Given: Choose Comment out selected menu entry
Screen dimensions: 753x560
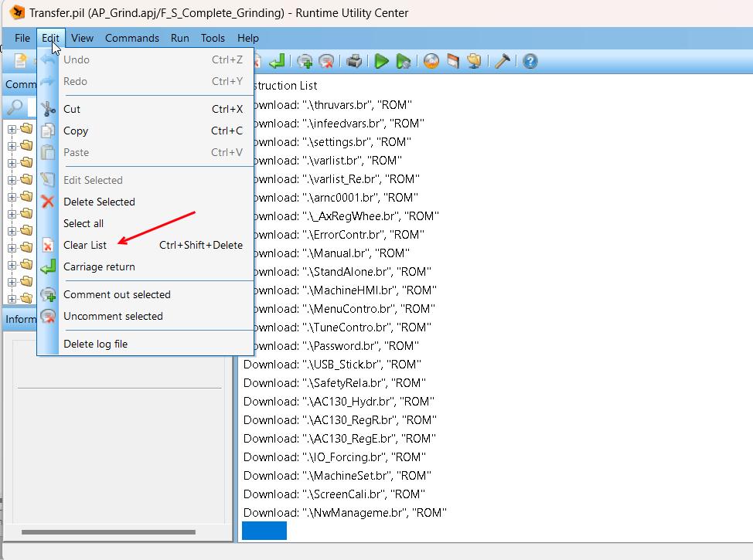Looking at the screenshot, I should click(145, 294).
